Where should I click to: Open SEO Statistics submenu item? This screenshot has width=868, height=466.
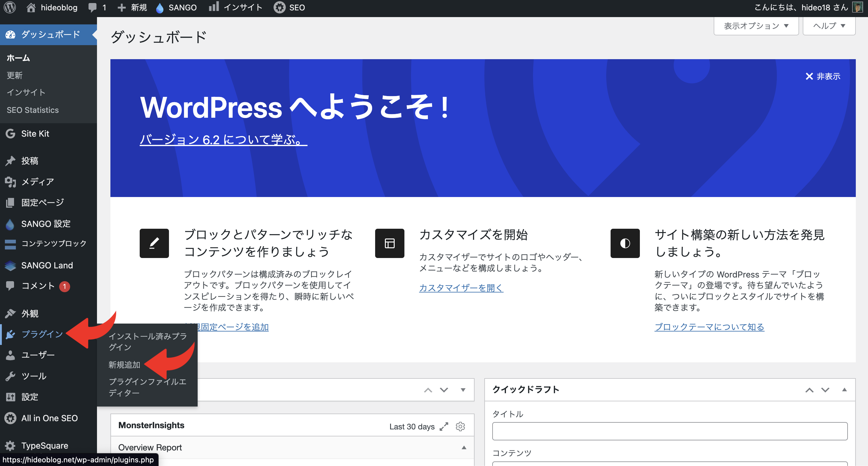(33, 110)
